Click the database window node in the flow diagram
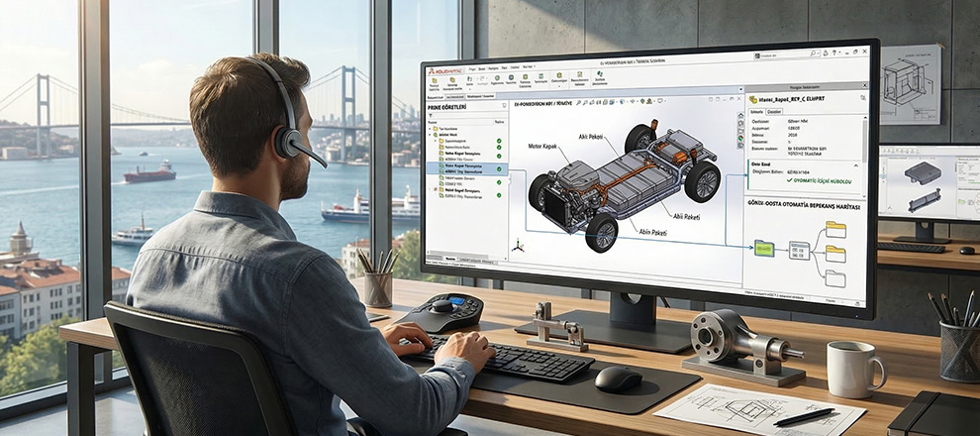 tap(800, 251)
